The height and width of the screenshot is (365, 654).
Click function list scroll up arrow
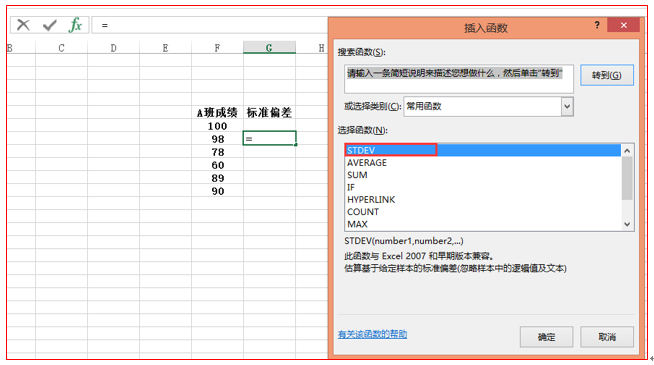[x=627, y=151]
